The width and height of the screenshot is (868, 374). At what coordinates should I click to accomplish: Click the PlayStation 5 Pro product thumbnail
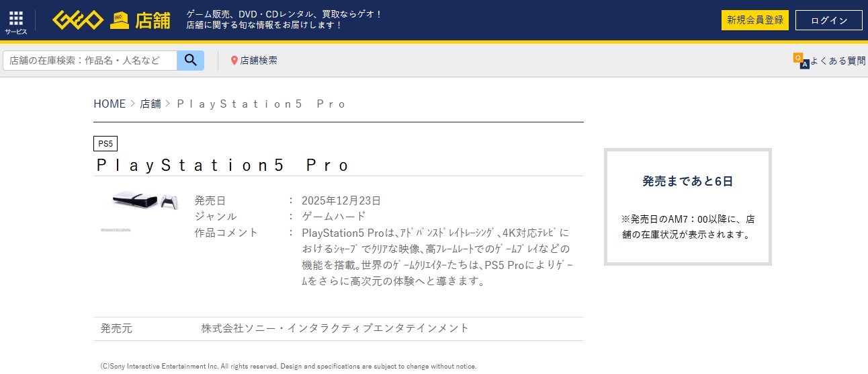click(142, 201)
